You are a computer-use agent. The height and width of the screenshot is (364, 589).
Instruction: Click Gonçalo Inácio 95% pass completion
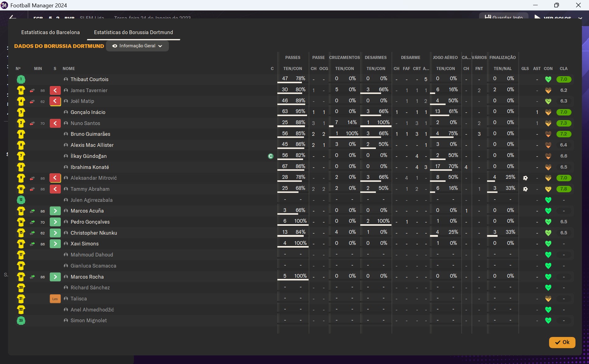click(x=300, y=112)
